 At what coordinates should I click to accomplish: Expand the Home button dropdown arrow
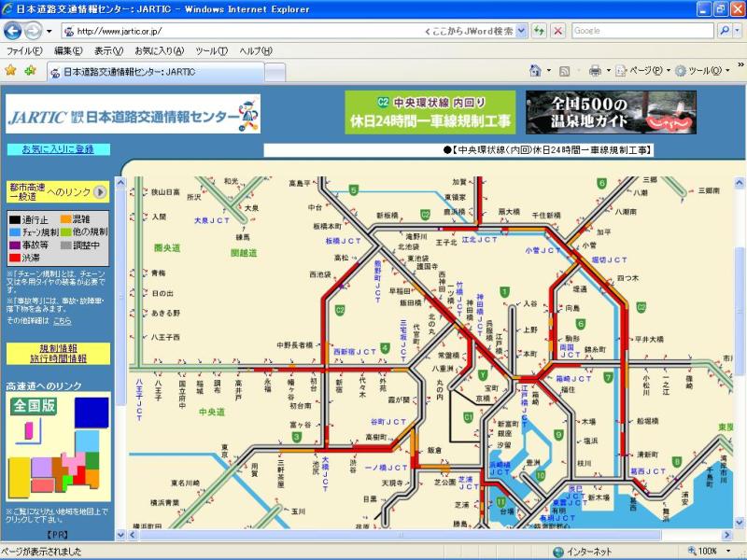[549, 71]
